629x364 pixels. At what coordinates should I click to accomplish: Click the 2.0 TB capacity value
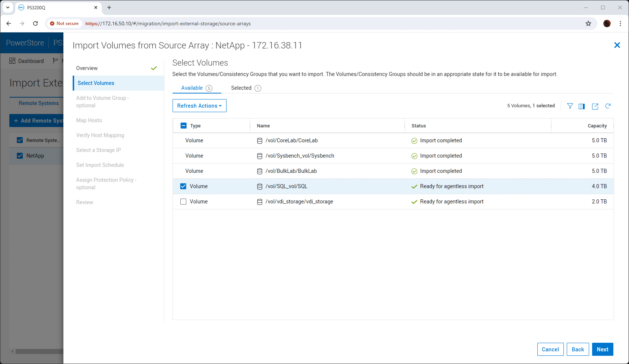click(599, 202)
